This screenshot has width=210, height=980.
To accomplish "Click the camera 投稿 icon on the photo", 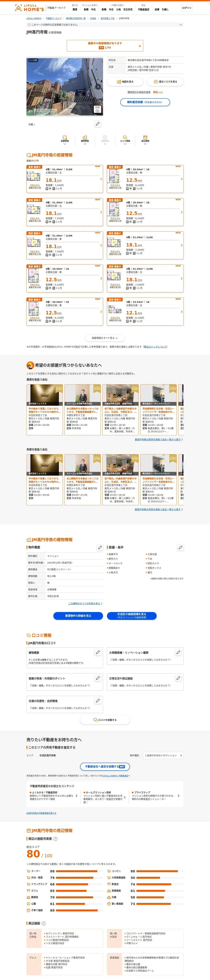I will 98,109.
